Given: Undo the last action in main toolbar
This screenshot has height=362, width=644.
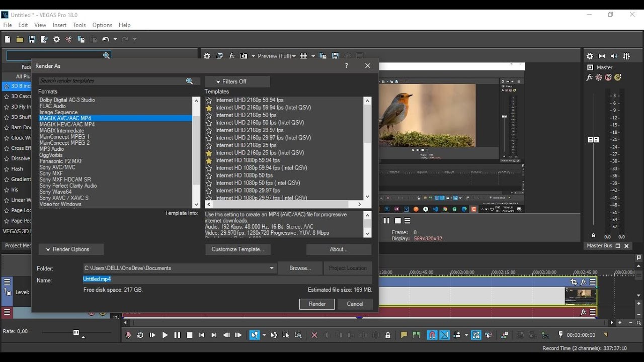Looking at the screenshot, I should tap(106, 39).
